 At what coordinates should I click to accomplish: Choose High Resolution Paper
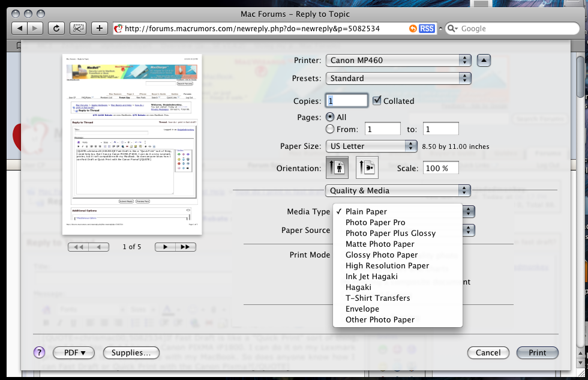(x=397, y=266)
